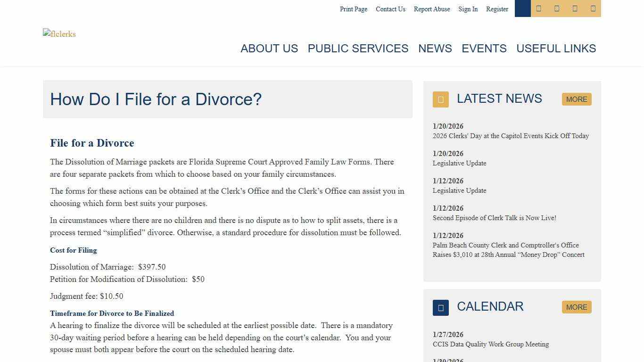Click the Sign In link
The image size is (644, 362).
tap(468, 9)
